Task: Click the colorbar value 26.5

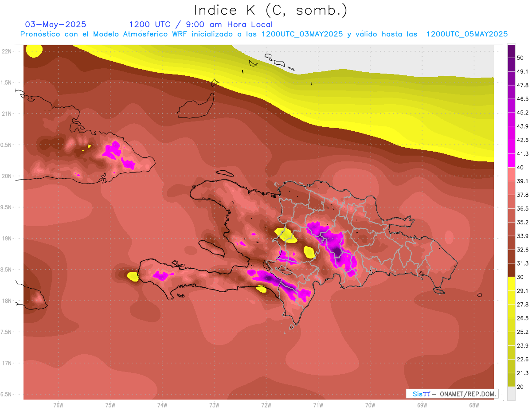Action: 522,318
